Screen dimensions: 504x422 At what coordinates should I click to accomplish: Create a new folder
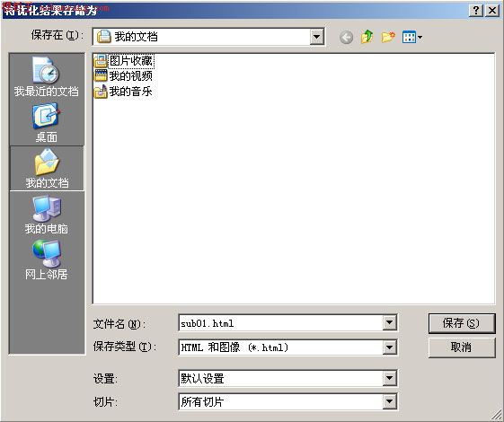(x=388, y=37)
